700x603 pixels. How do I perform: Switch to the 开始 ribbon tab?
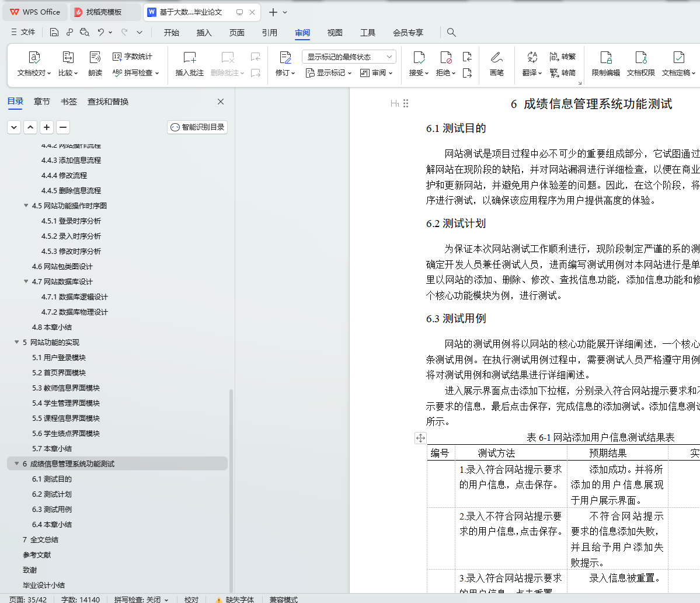(172, 33)
